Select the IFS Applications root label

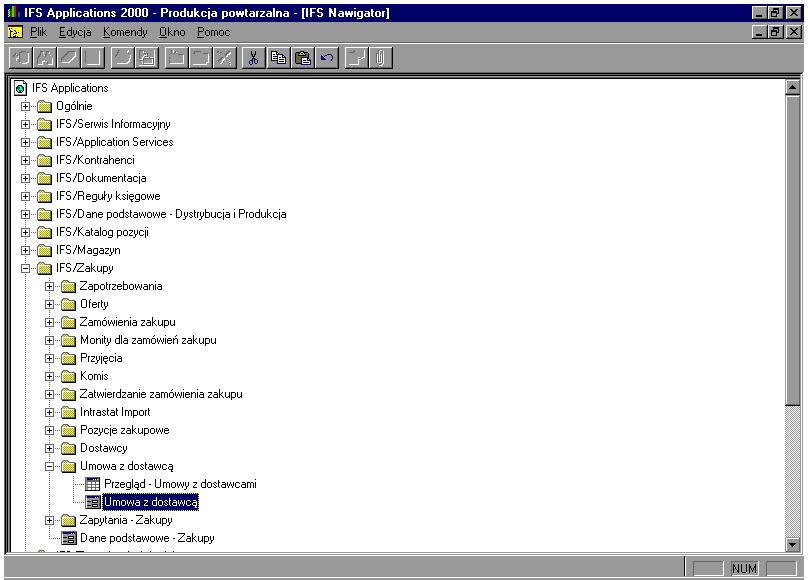coord(70,88)
